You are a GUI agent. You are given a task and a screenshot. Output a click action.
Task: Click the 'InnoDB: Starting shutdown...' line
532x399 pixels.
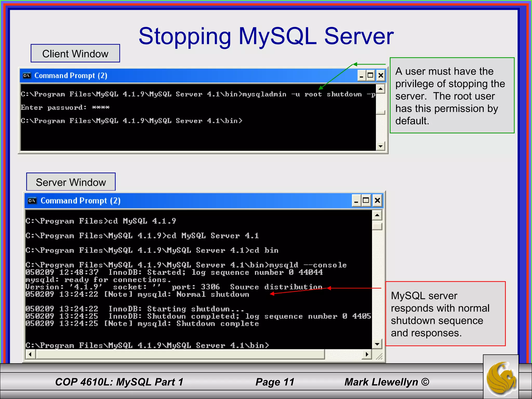[x=135, y=309]
